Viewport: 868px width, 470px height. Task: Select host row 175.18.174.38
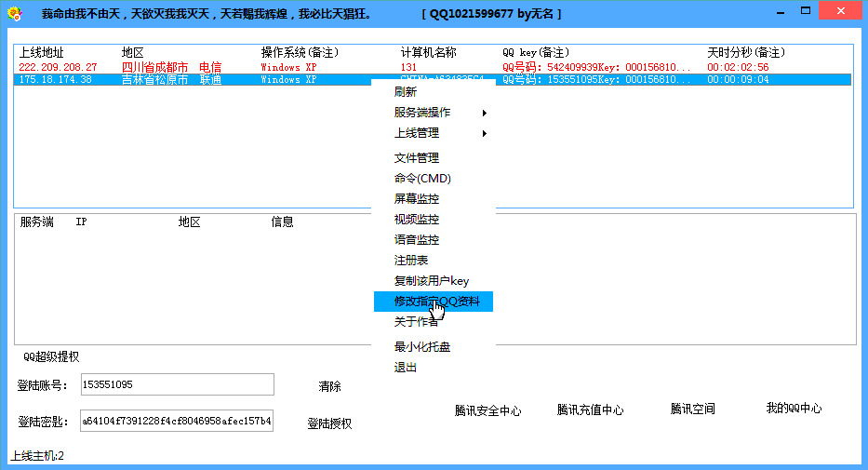(x=433, y=79)
